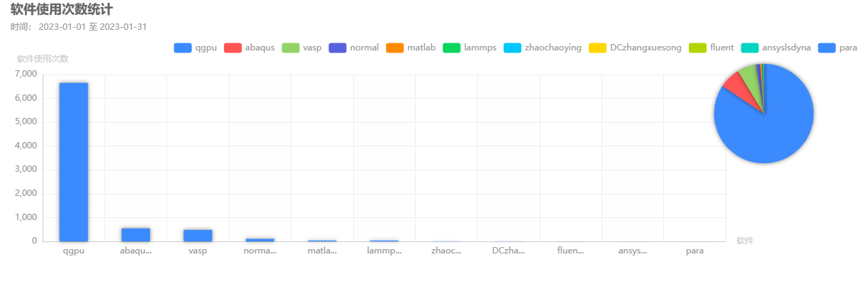
Task: Click the tiny lammps bar
Action: coord(384,241)
